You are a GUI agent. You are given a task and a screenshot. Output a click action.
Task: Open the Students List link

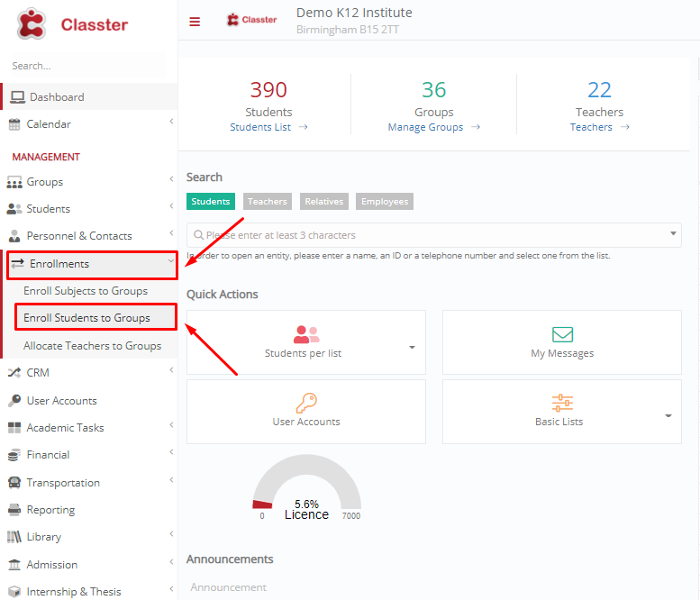[260, 127]
